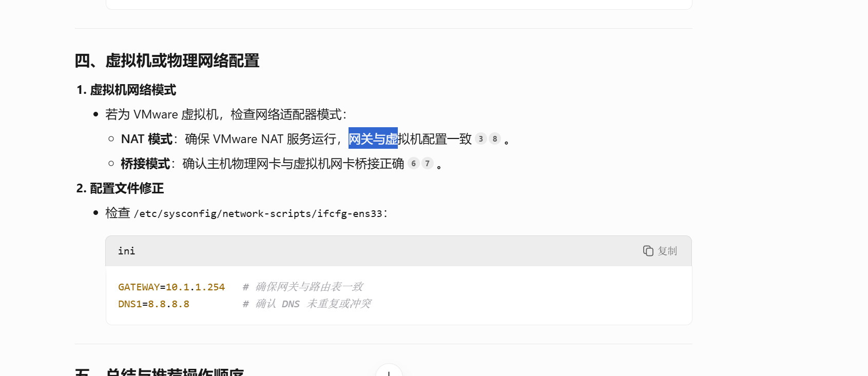The image size is (868, 376).
Task: Open citation badge 3 after NAT mode line
Action: [481, 139]
